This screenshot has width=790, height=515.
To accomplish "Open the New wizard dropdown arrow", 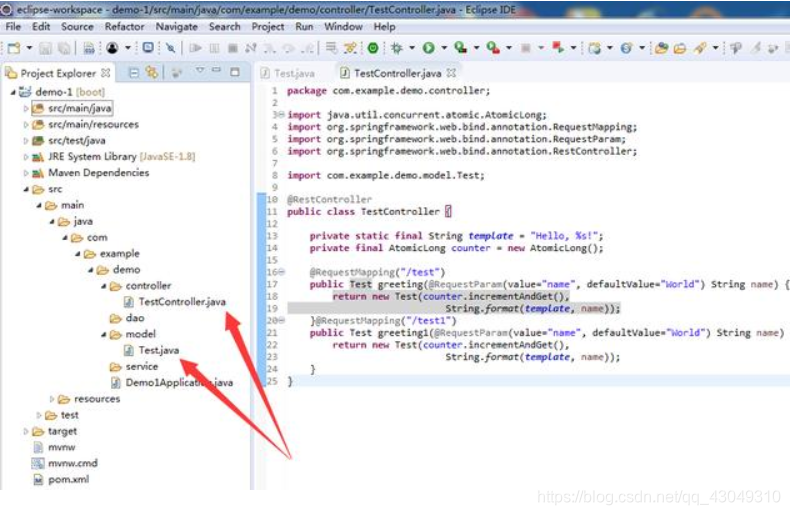I will click(x=29, y=48).
